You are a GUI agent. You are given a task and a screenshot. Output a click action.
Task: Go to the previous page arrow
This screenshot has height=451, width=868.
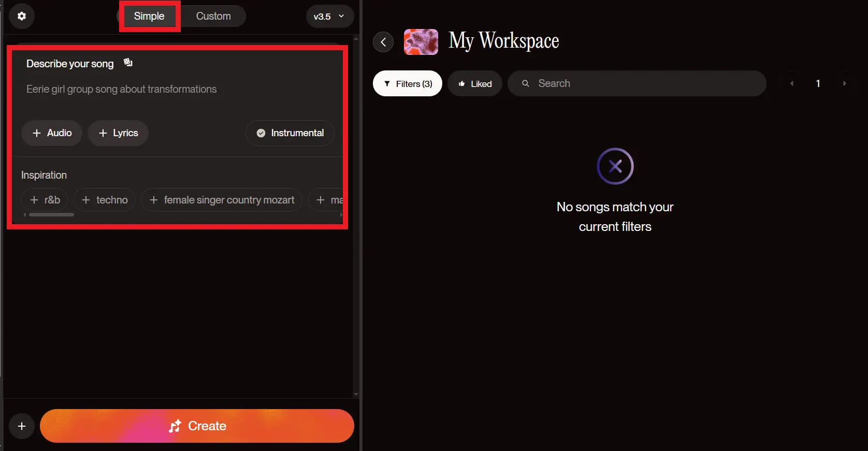[x=791, y=83]
